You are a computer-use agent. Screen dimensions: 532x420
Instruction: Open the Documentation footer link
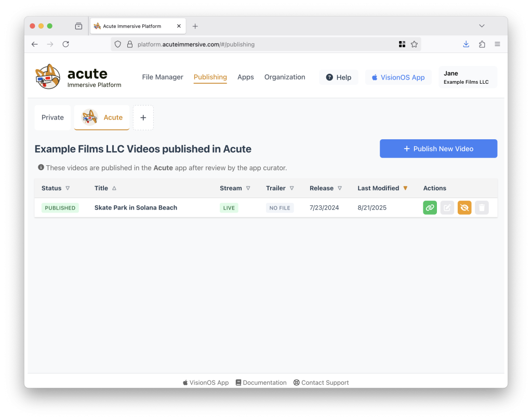(261, 383)
